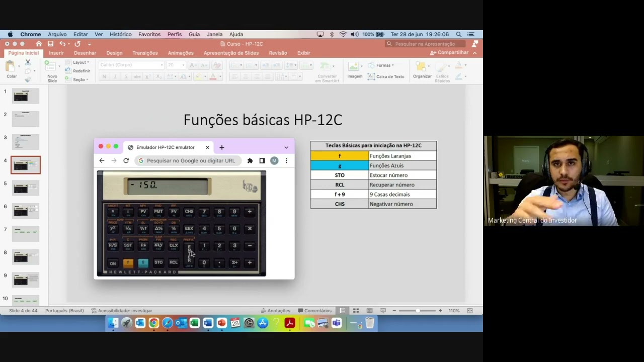Select slide 3 thumbnail
This screenshot has height=362, width=644.
click(x=26, y=142)
